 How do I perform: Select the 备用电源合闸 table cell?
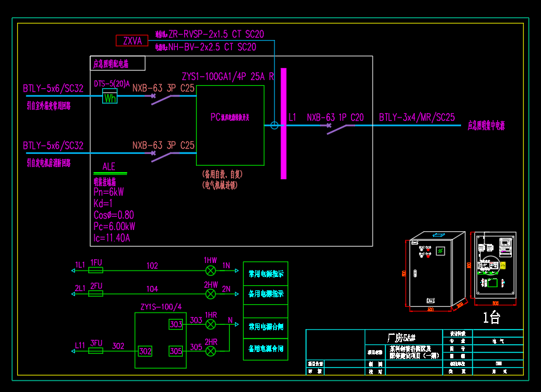coord(265,349)
